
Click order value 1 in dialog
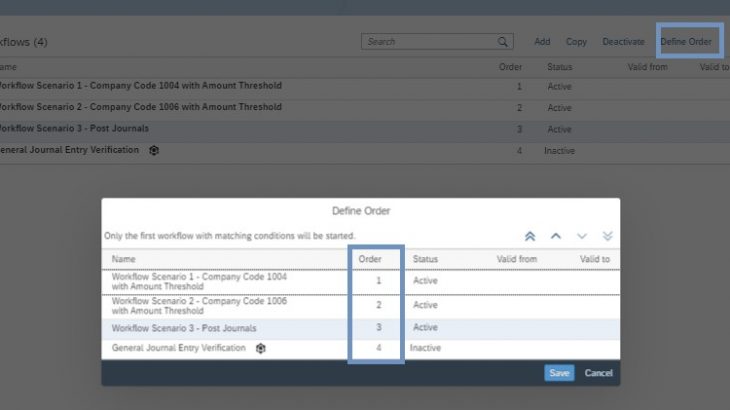point(379,281)
